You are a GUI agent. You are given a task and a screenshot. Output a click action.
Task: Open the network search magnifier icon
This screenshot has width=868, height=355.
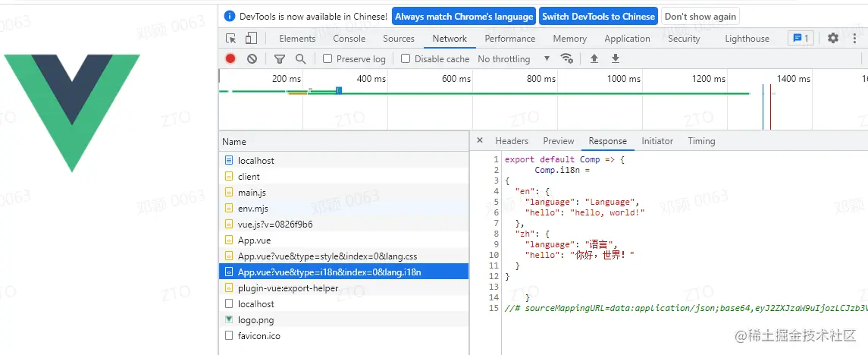pyautogui.click(x=301, y=58)
